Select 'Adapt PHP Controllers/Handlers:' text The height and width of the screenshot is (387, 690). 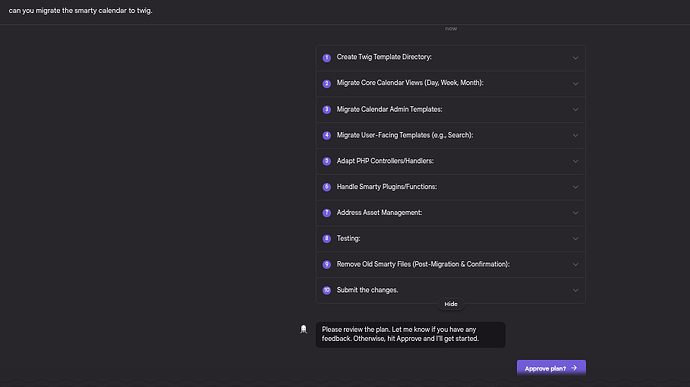385,161
